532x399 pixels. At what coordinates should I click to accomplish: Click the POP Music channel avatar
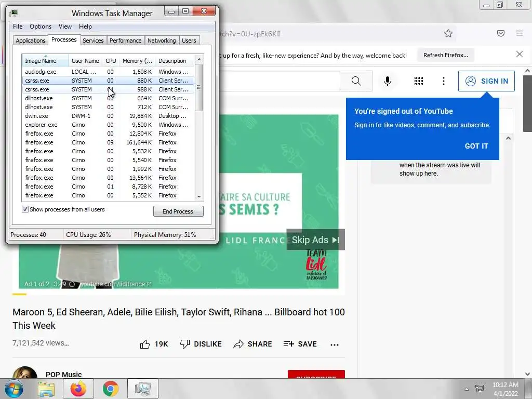[x=25, y=373]
